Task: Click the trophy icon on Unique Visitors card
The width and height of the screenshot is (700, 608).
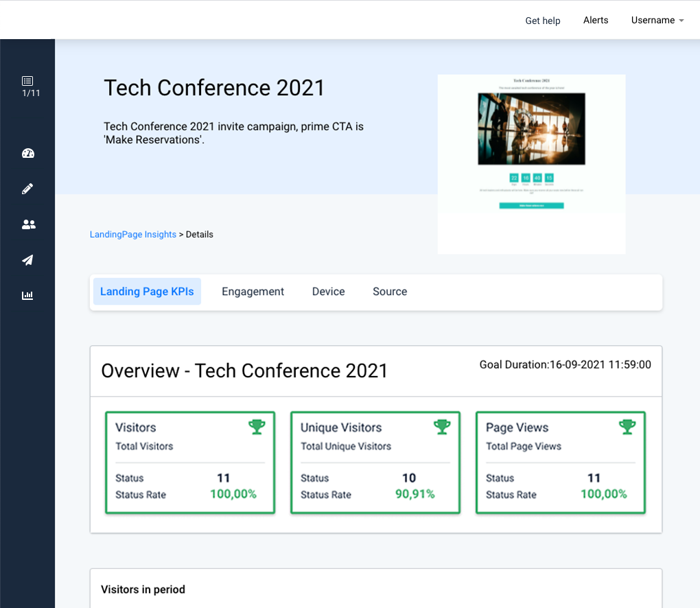Action: [x=442, y=427]
